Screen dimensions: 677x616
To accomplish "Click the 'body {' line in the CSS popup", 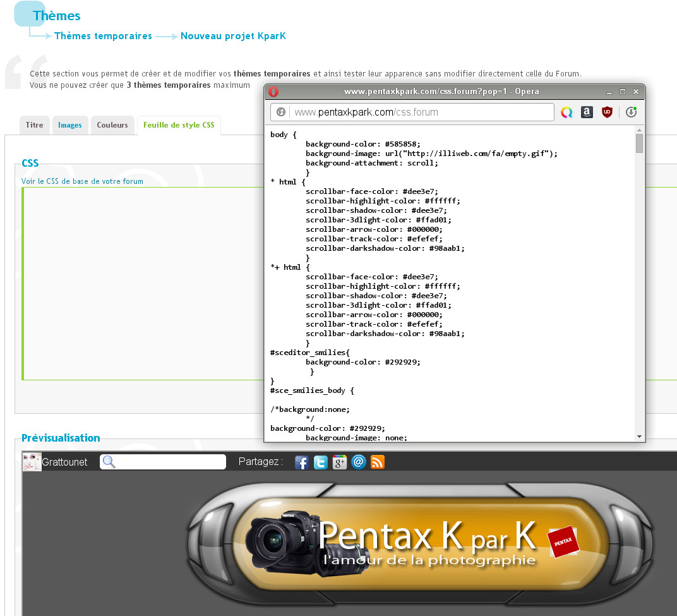I will click(x=283, y=135).
